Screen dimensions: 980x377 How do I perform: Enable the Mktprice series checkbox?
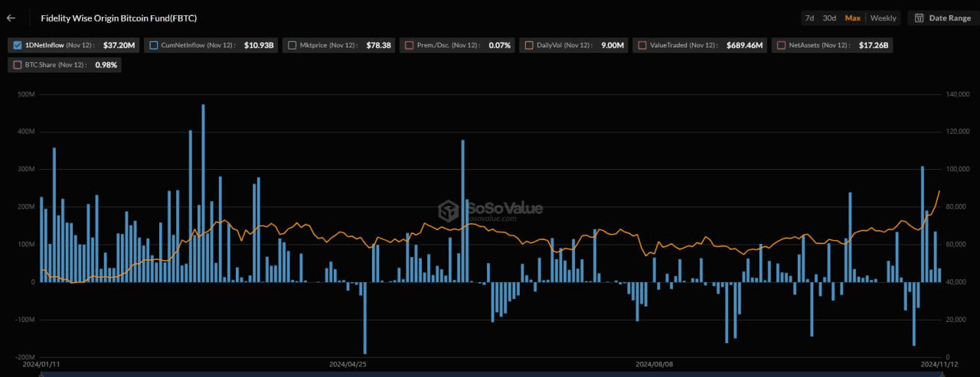click(x=292, y=46)
